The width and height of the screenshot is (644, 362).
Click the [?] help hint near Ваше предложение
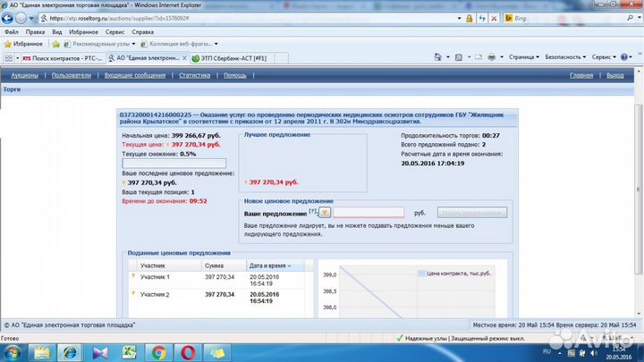[313, 212]
